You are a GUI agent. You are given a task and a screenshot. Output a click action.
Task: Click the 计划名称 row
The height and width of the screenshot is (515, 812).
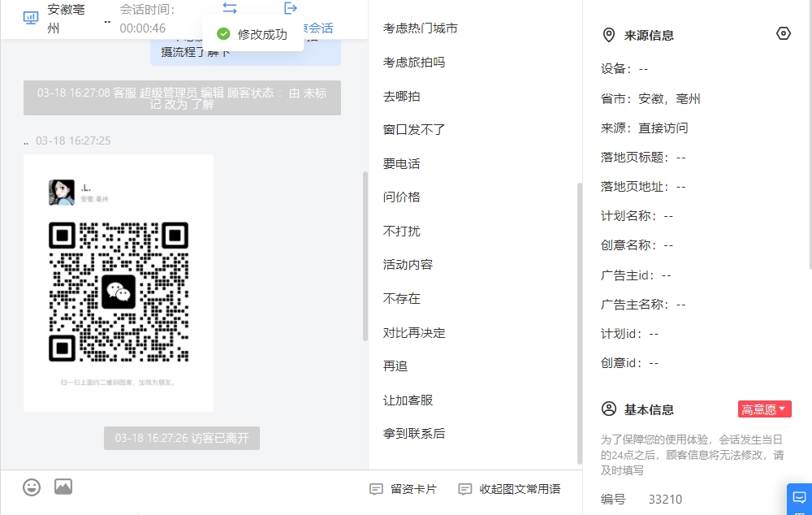click(637, 216)
